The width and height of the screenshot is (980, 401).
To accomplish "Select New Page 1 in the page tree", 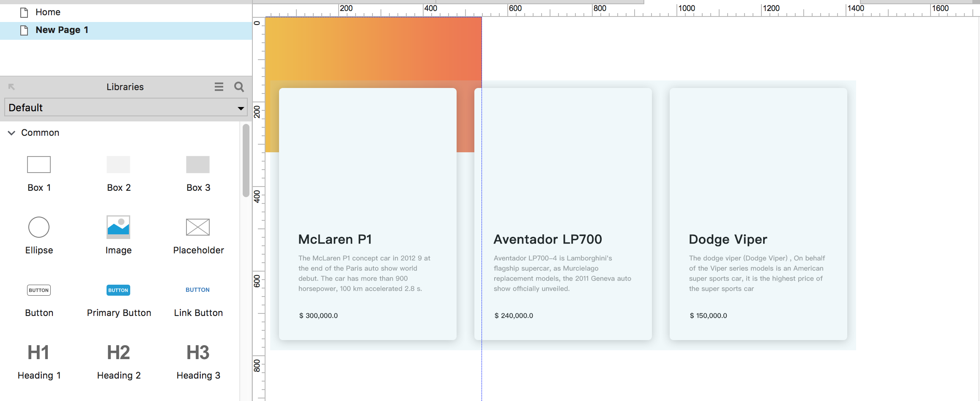I will coord(126,30).
